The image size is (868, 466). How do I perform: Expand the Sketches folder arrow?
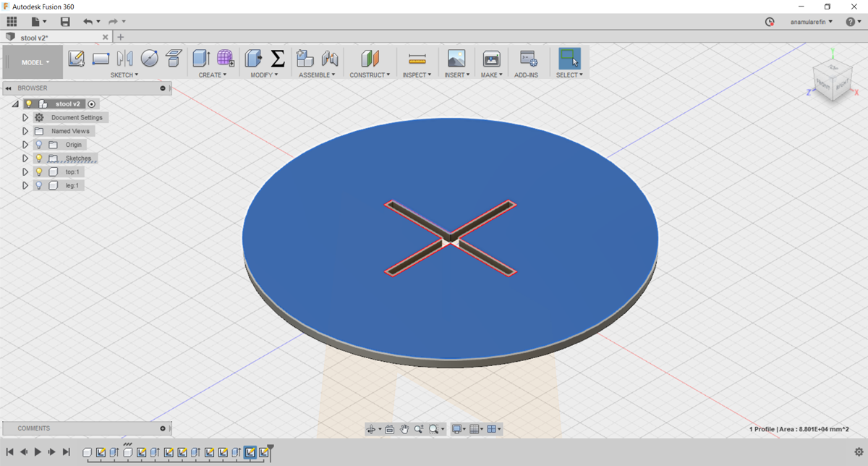(25, 158)
